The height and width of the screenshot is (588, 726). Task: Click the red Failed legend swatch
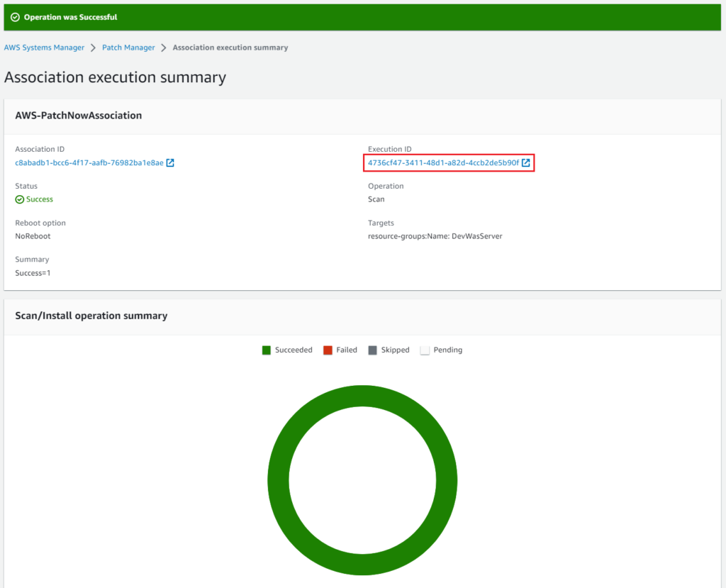tap(328, 350)
